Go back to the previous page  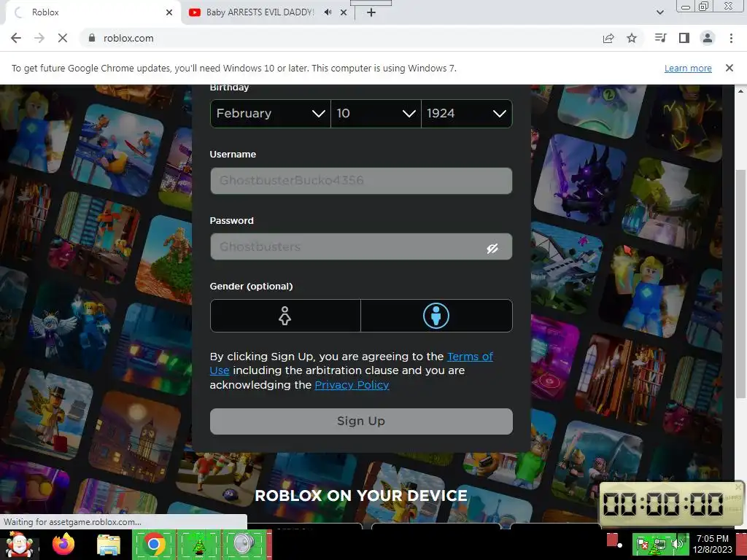point(16,38)
